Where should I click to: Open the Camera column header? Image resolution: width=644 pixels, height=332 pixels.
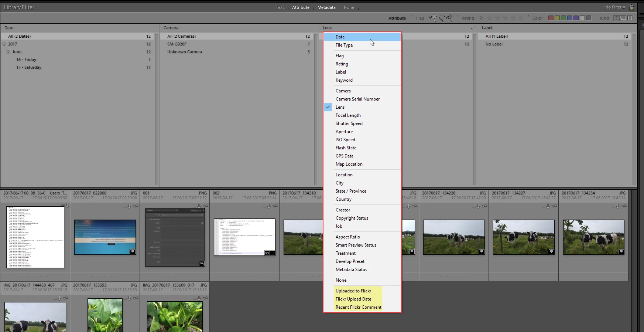pyautogui.click(x=171, y=28)
